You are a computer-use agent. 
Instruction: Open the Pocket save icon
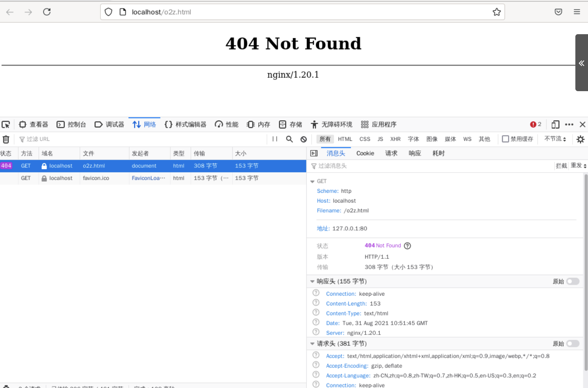click(558, 12)
